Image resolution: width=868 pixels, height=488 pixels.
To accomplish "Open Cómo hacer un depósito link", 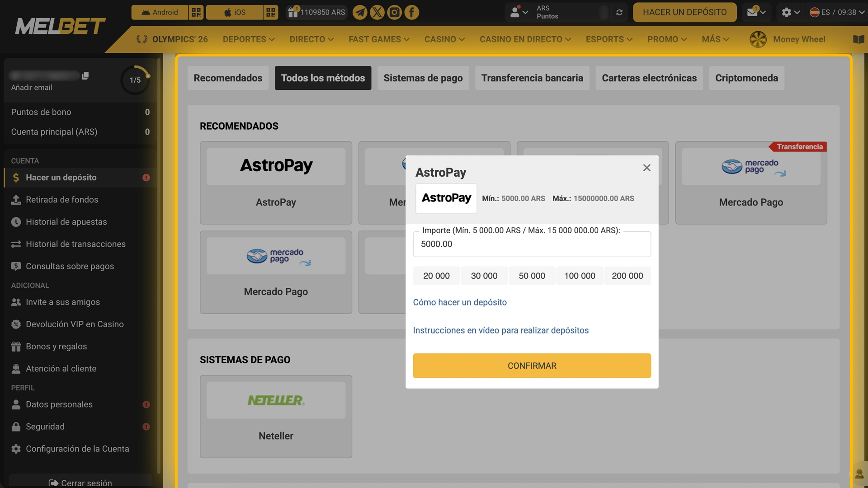I will click(x=459, y=302).
